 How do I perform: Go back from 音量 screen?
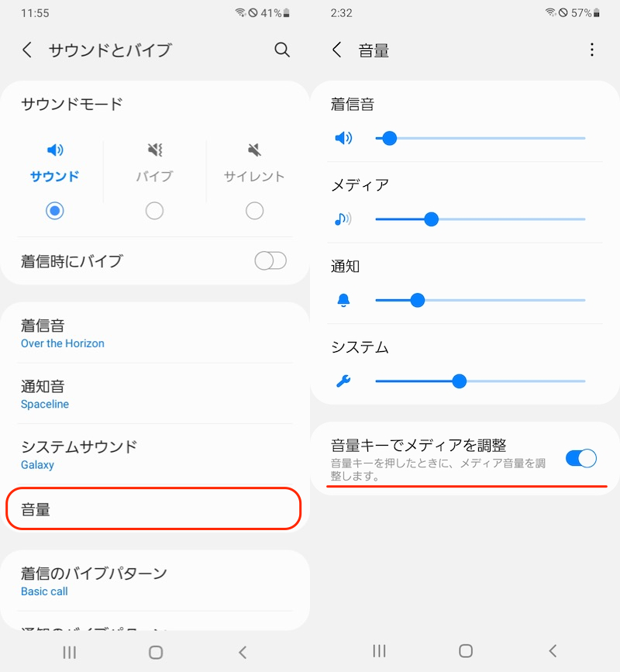pyautogui.click(x=337, y=50)
